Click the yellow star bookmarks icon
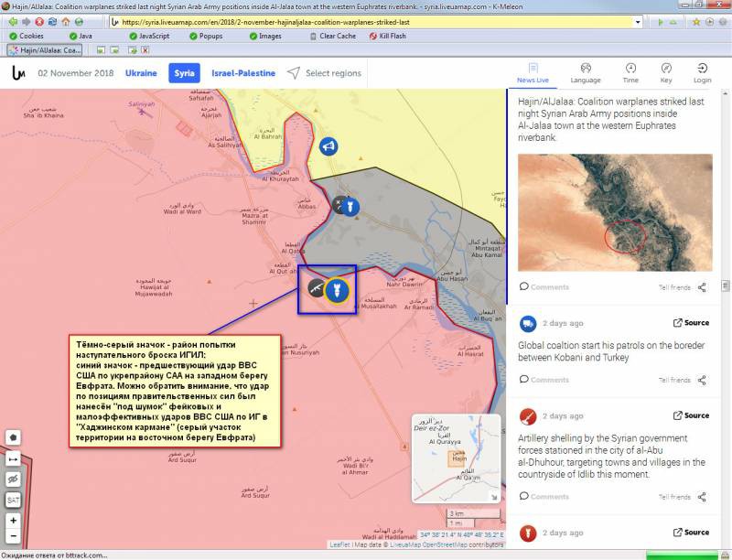 coord(696,22)
